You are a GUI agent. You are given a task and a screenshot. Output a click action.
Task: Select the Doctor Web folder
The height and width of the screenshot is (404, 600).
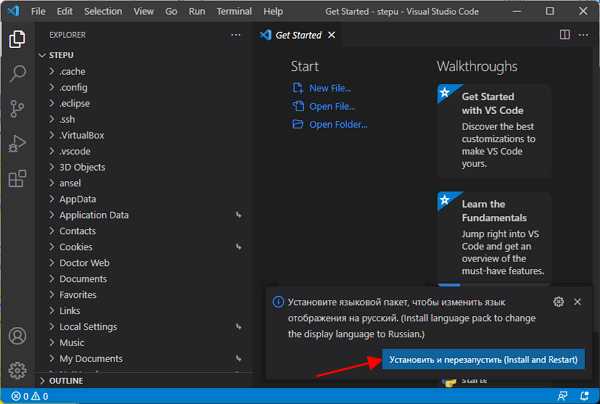click(x=84, y=263)
